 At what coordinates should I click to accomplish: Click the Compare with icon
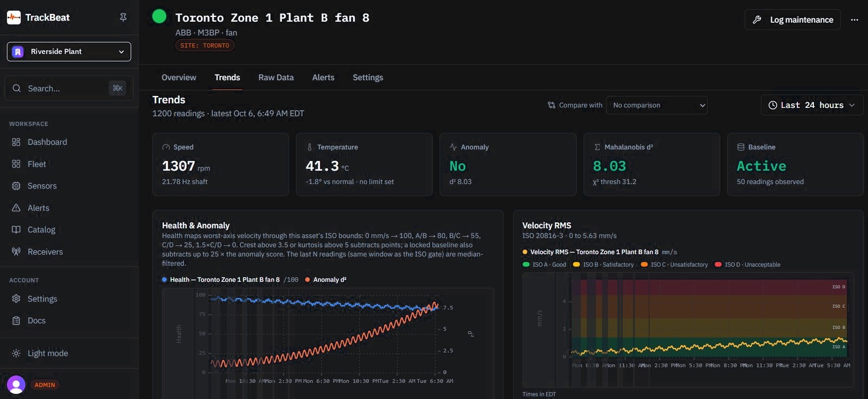click(552, 105)
